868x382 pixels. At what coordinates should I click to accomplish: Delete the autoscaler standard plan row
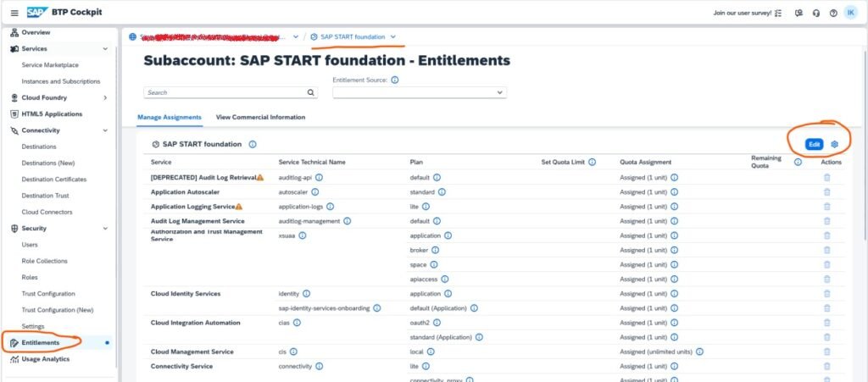[x=827, y=191]
